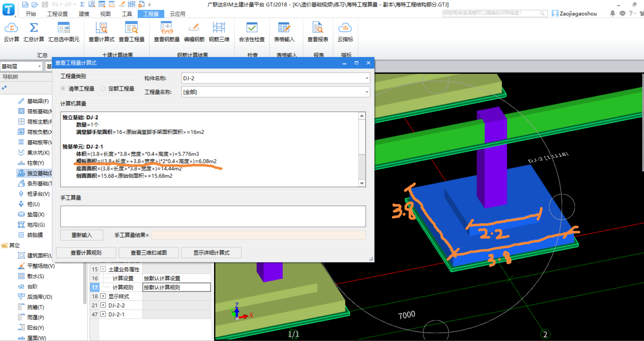Select 基础梁(F) in the navigation tree

(34, 101)
